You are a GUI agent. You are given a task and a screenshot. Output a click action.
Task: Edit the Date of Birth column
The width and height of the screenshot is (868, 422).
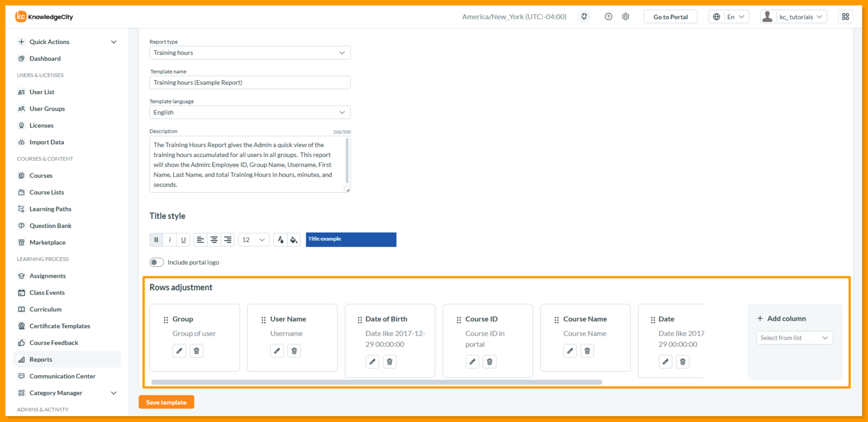click(x=372, y=361)
